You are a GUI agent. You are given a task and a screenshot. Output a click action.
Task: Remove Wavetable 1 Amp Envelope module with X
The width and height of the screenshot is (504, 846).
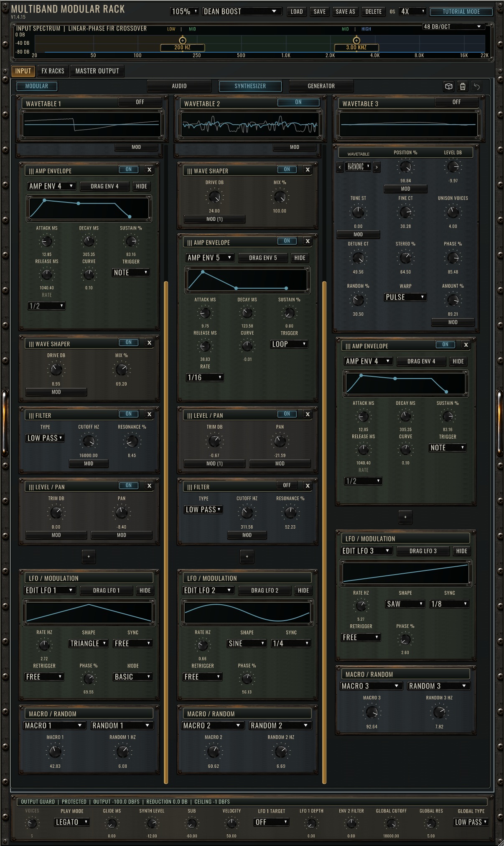click(x=149, y=169)
